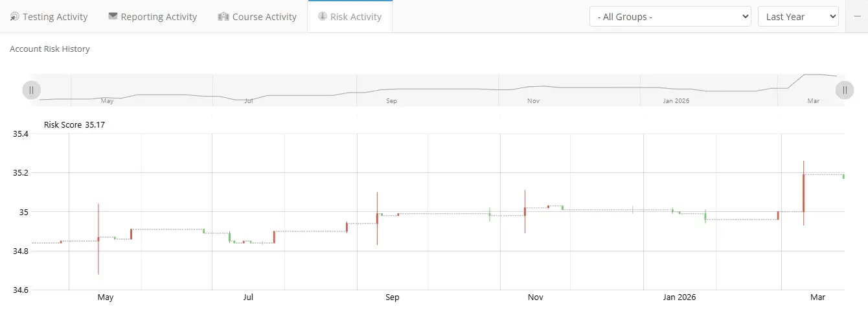Collapse the panel with the minus button

point(856,16)
